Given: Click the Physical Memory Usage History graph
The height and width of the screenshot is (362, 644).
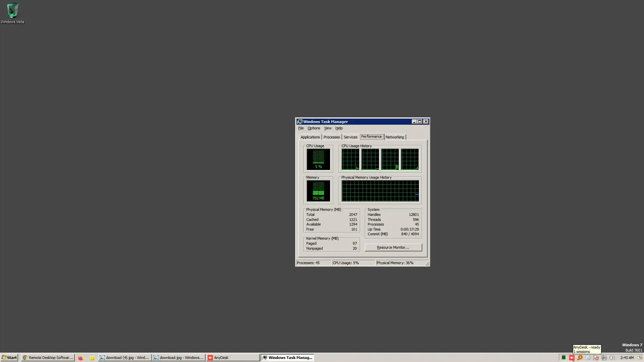Looking at the screenshot, I should [x=380, y=191].
